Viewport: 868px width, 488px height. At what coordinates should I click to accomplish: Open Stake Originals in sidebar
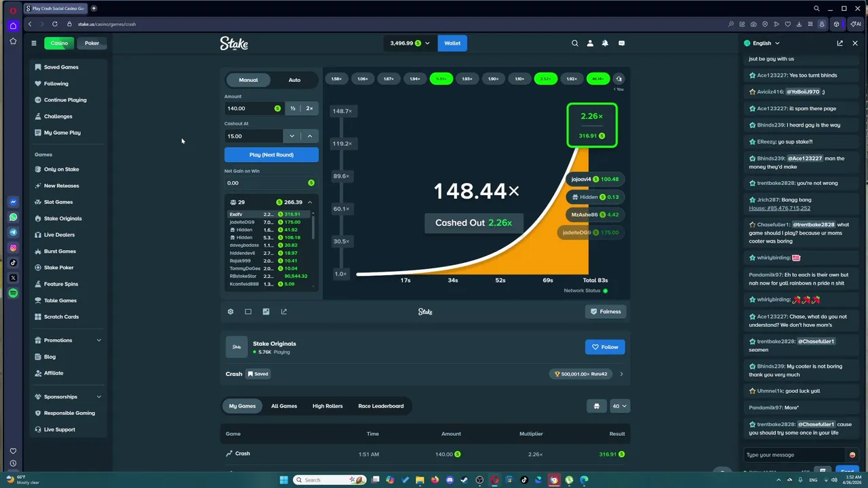click(x=62, y=218)
